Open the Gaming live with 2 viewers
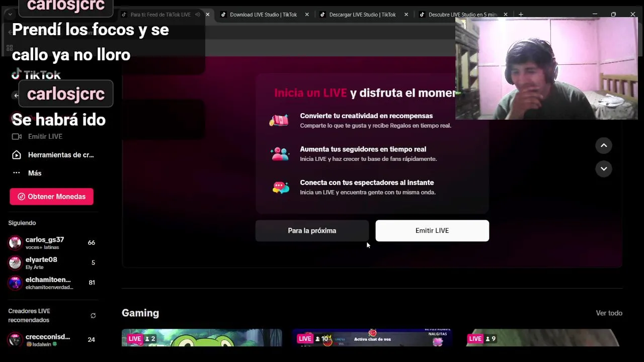644x362 pixels. tap(202, 338)
